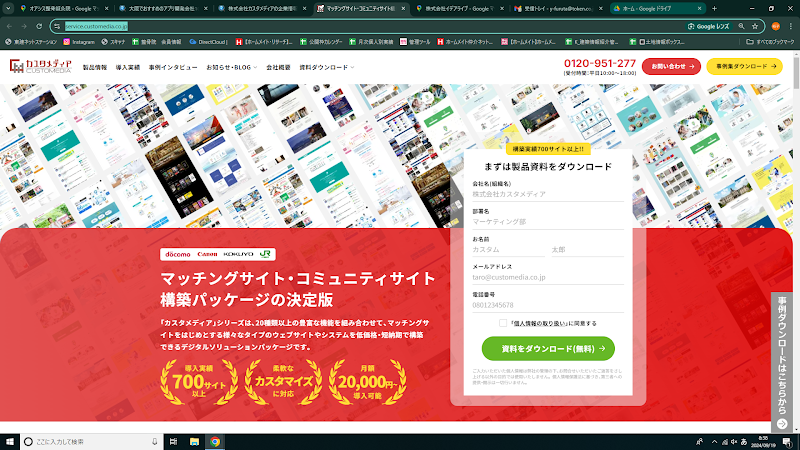
Task: Open 会社概要 navigation item
Action: coord(278,67)
